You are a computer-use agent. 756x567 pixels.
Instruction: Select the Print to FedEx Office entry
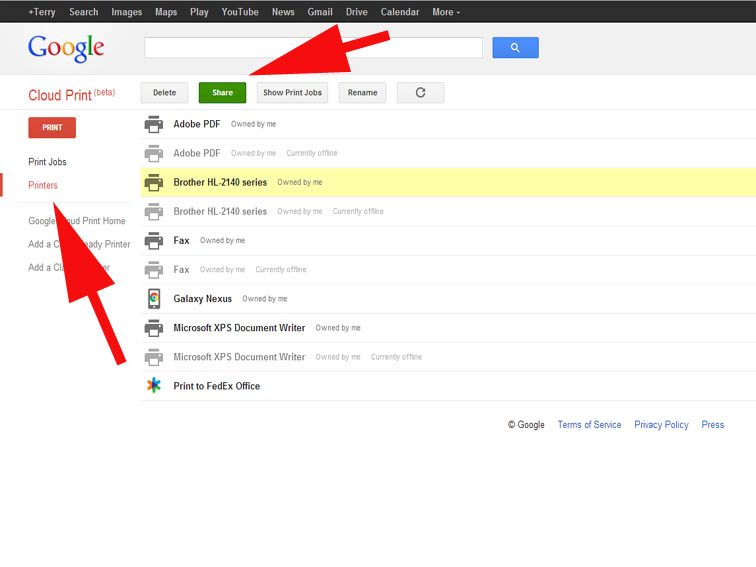tap(216, 386)
